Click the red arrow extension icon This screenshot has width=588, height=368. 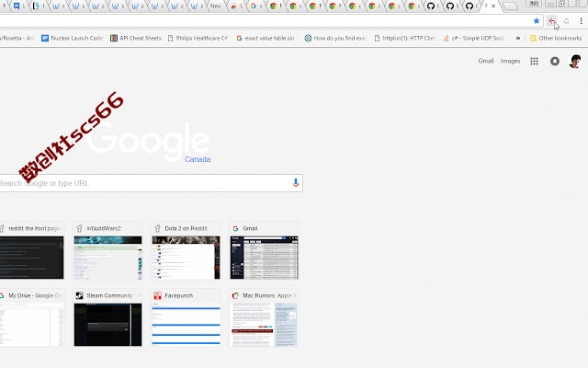[x=551, y=21]
